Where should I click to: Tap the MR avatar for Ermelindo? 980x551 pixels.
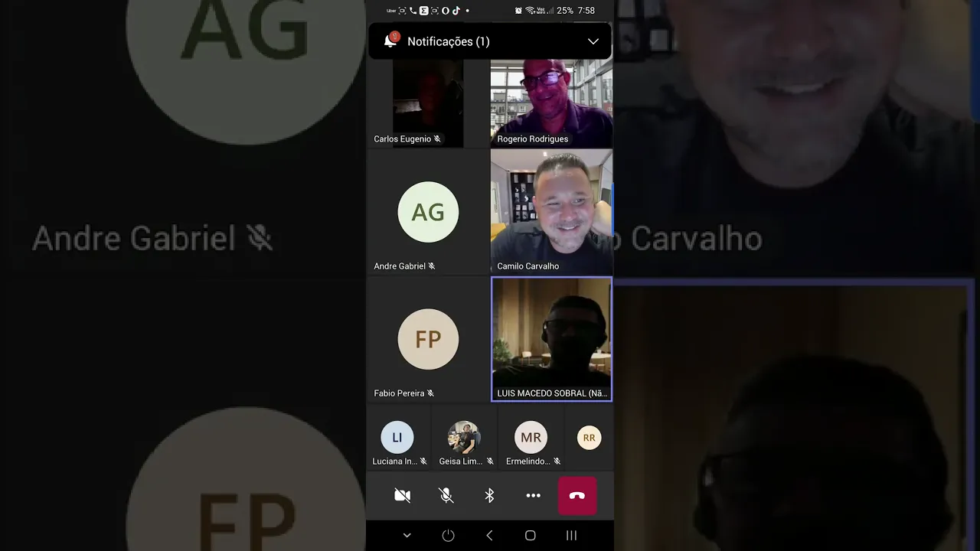(531, 438)
